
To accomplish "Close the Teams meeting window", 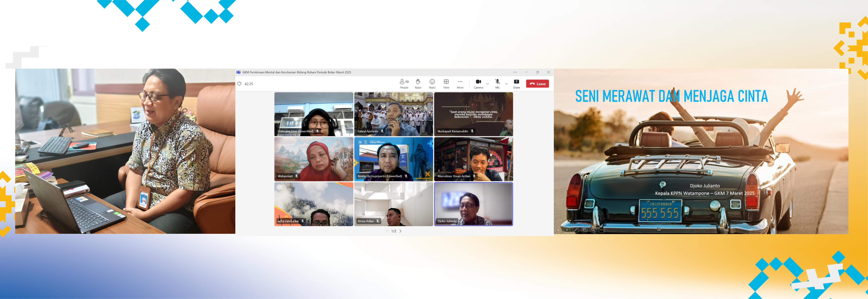I will tap(549, 72).
